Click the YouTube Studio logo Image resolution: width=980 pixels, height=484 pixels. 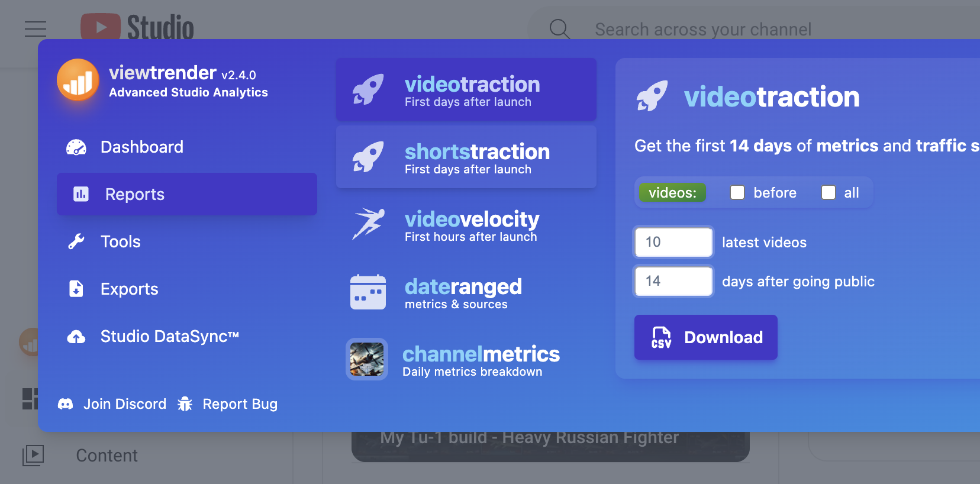pyautogui.click(x=137, y=27)
